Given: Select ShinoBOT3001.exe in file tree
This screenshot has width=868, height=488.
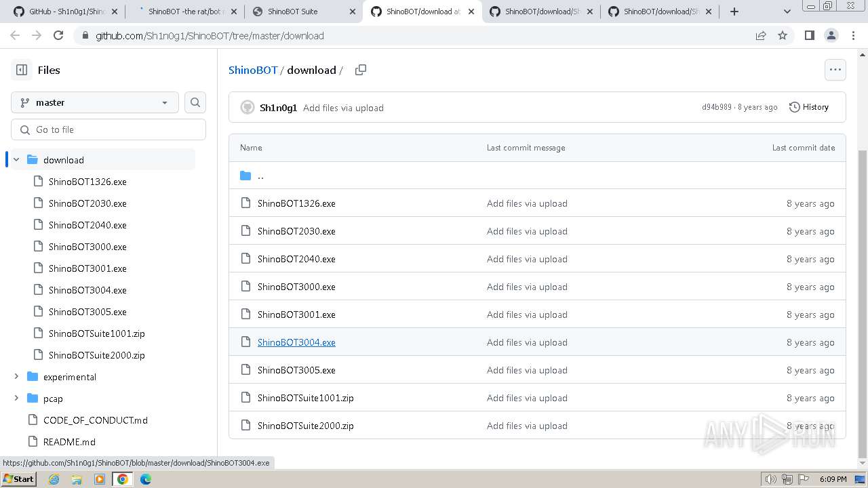Looking at the screenshot, I should (x=87, y=268).
